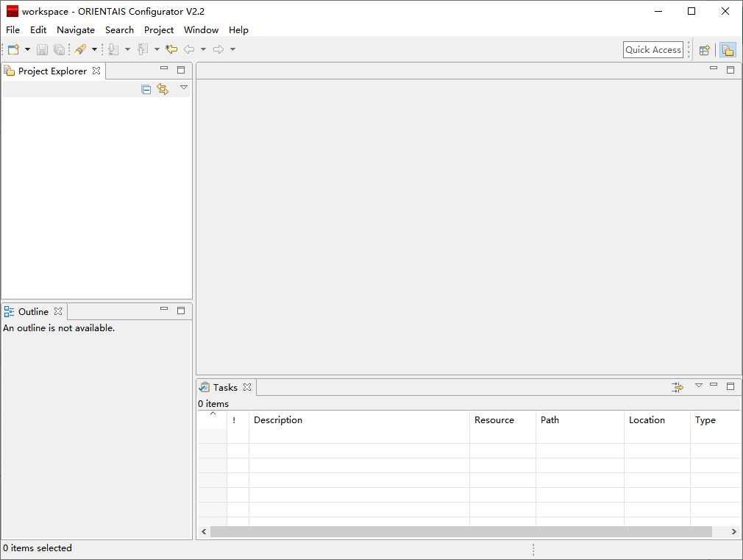
Task: Click the New wizard toolbar icon
Action: coord(13,49)
